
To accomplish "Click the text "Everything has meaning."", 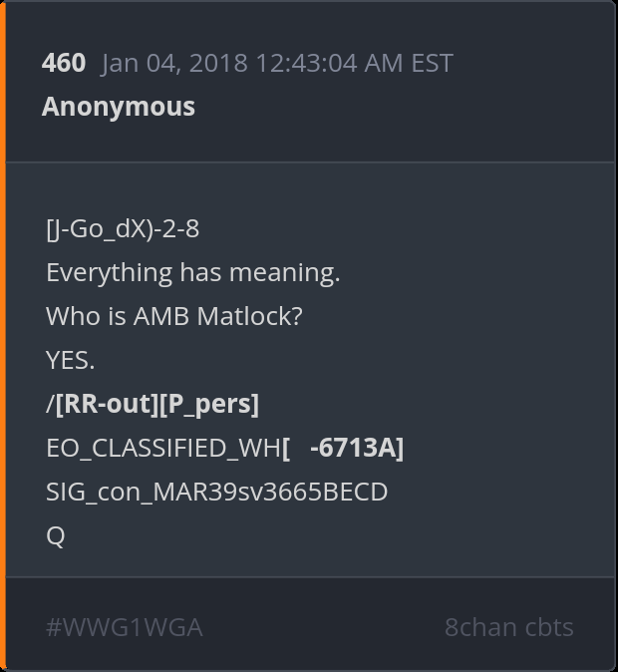I will pyautogui.click(x=192, y=272).
